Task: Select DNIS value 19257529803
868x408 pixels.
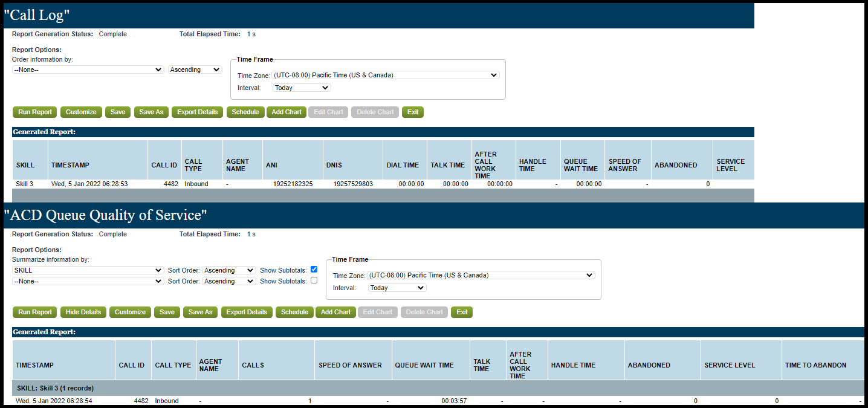Action: tap(353, 184)
